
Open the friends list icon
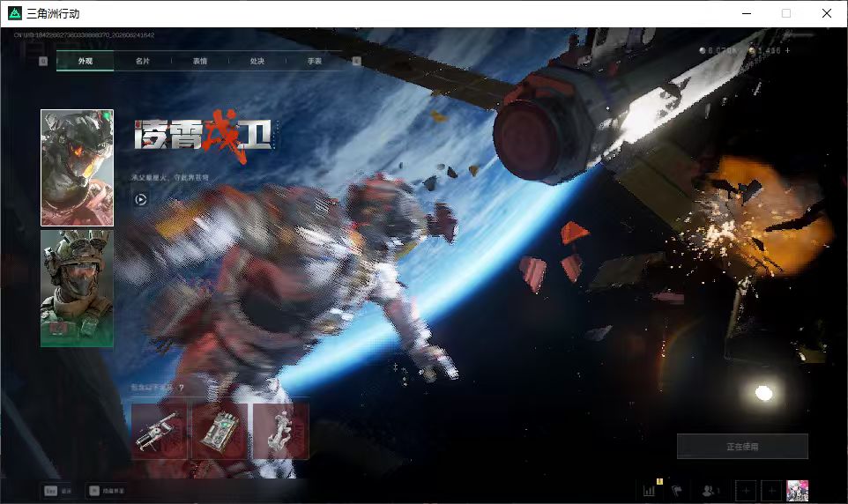pyautogui.click(x=709, y=491)
